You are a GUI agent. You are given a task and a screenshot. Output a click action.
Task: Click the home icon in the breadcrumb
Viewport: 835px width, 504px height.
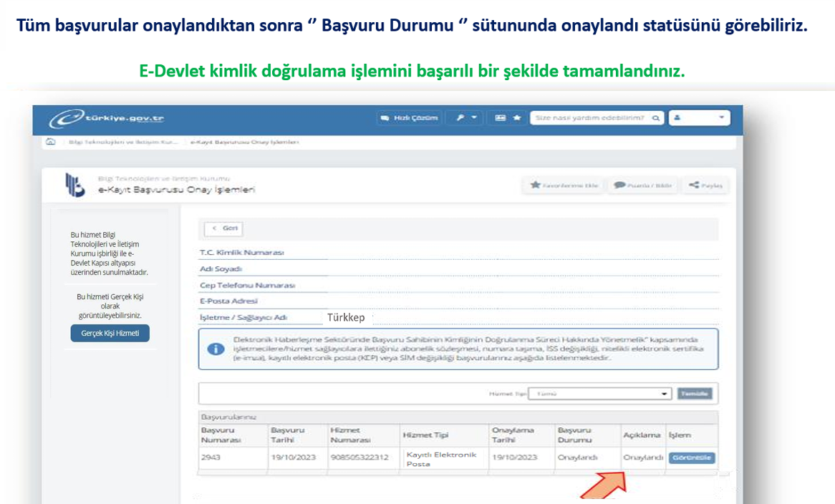click(50, 142)
